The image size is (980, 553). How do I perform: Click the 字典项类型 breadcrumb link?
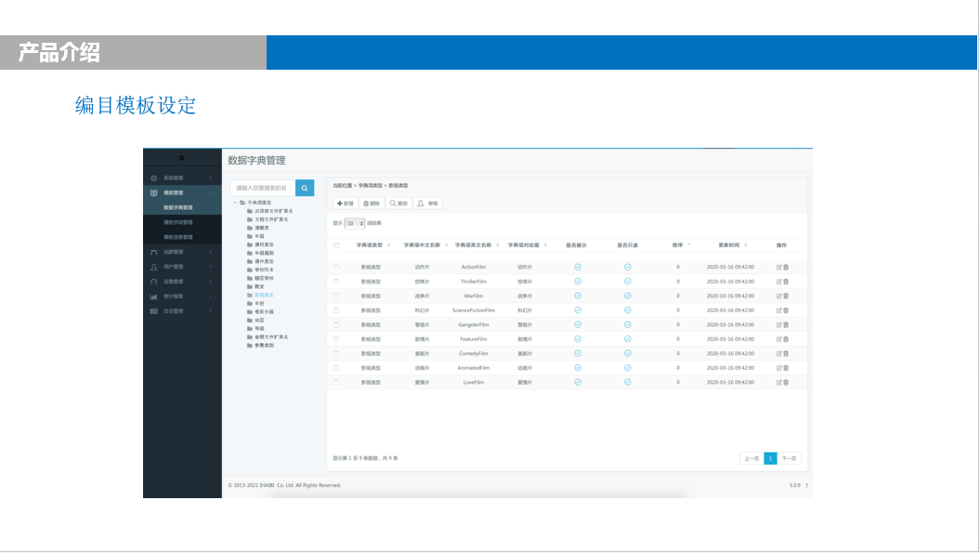click(370, 186)
